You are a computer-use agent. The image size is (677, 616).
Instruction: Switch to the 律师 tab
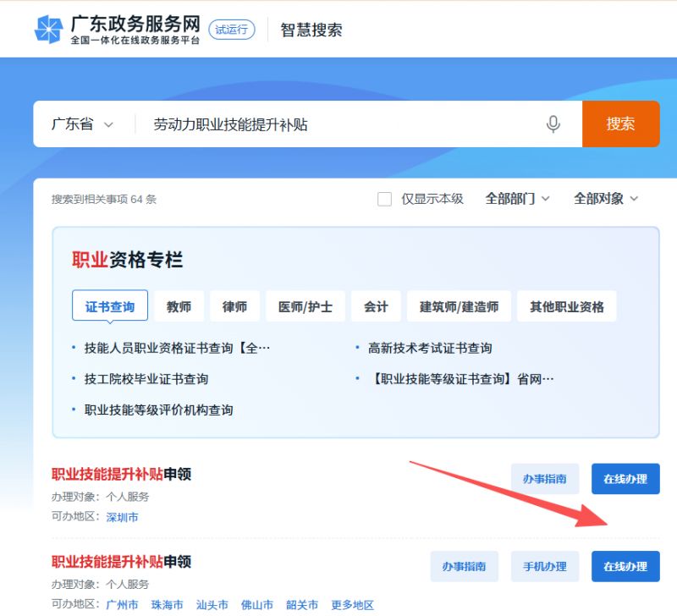point(234,306)
